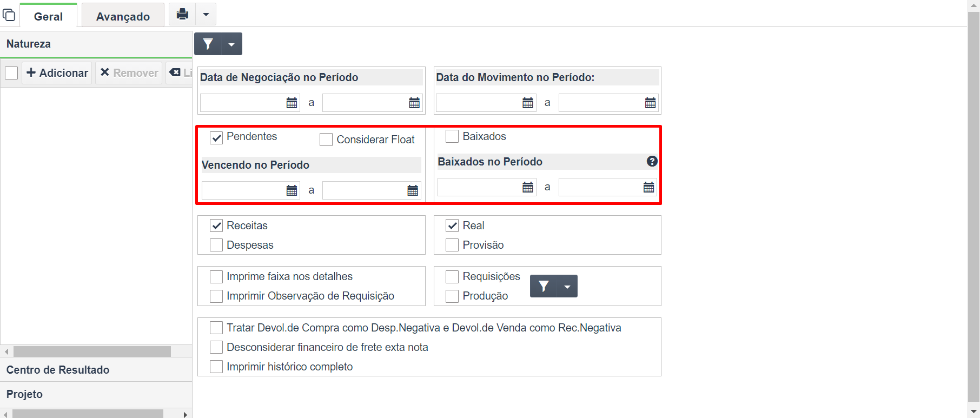Click the copy windows icon at top left
980x418 pixels.
(9, 15)
